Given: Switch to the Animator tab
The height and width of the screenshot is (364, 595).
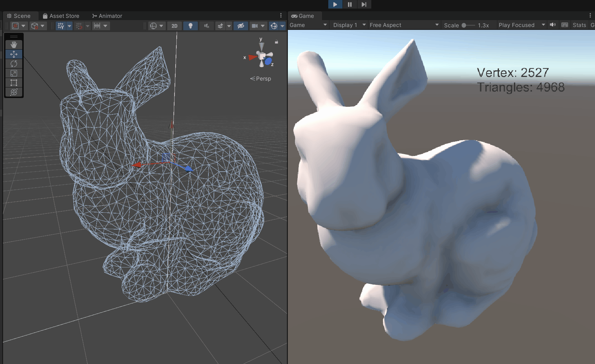Looking at the screenshot, I should pyautogui.click(x=107, y=16).
